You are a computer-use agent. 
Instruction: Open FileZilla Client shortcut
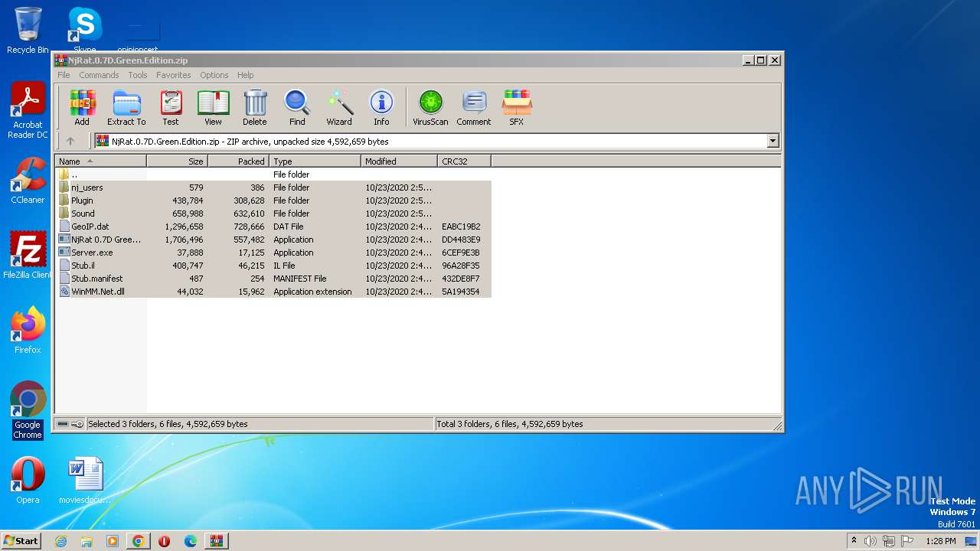(x=28, y=256)
